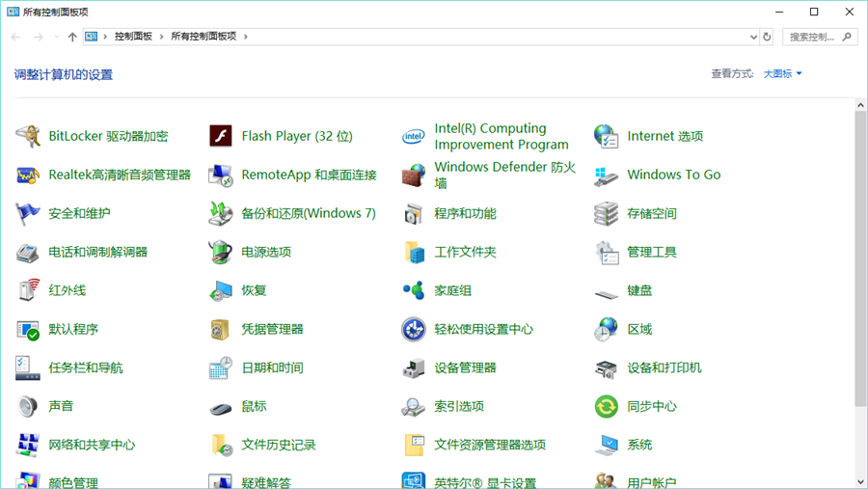Click the 搜索控制面板 search box
Screen dimensions: 868x489
(812, 37)
